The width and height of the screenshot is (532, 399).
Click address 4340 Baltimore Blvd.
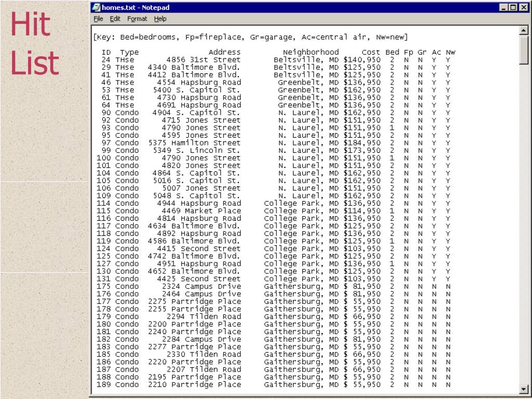(x=194, y=67)
